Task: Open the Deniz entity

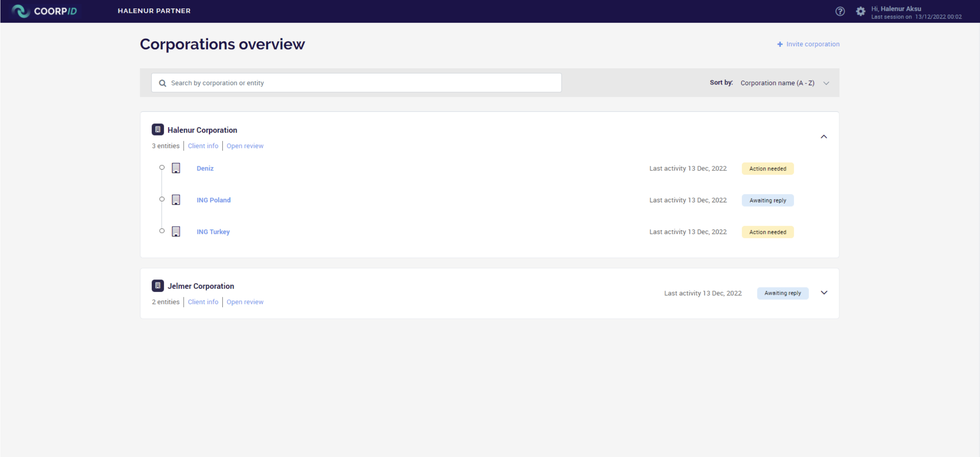Action: click(205, 168)
